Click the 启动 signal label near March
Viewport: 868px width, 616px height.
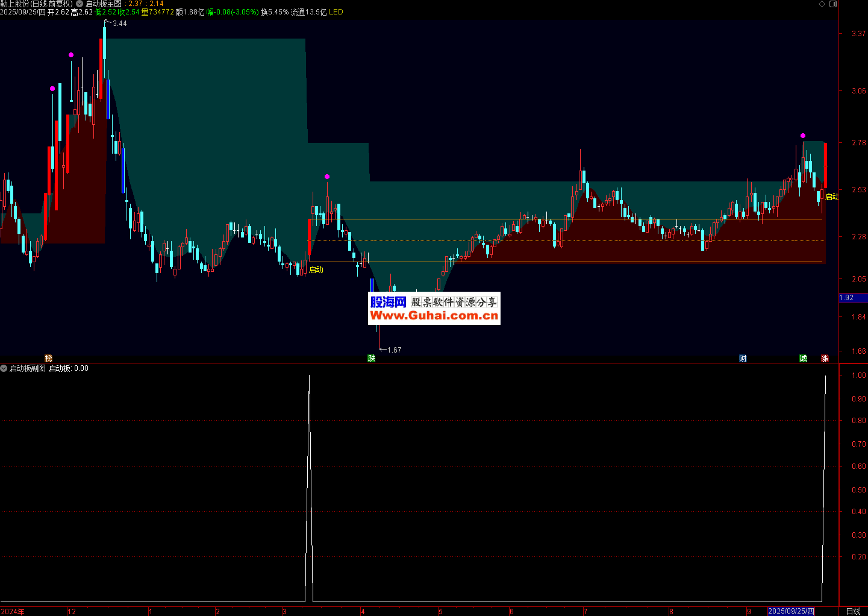tap(316, 269)
